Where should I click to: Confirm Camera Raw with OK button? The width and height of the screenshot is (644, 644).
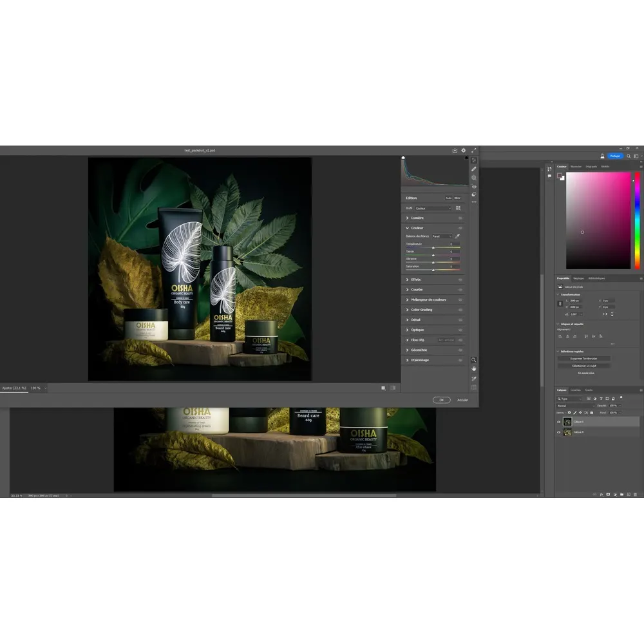point(442,400)
